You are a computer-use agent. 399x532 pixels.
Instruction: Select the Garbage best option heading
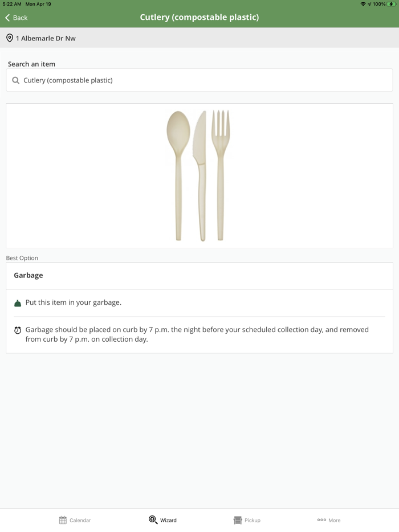click(28, 275)
